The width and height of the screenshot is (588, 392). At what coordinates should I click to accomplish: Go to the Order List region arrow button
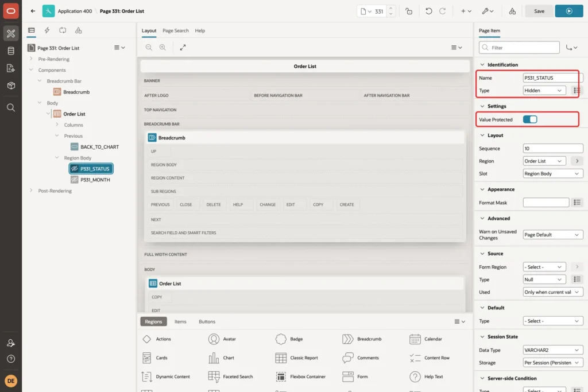[577, 161]
